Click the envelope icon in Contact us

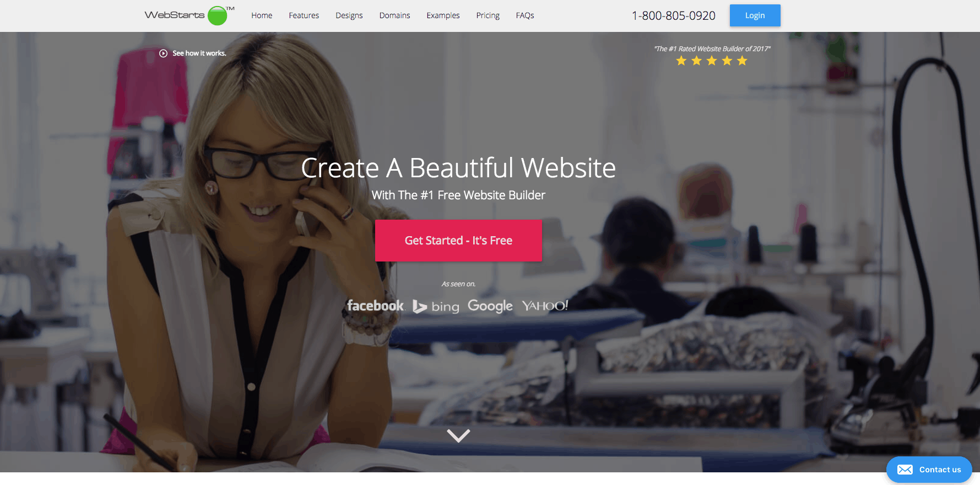coord(905,470)
